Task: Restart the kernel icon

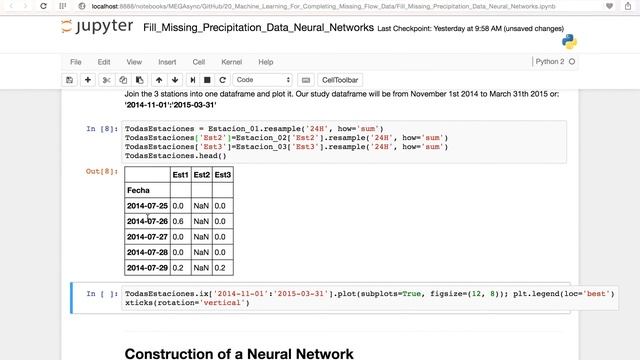Action: [x=222, y=80]
